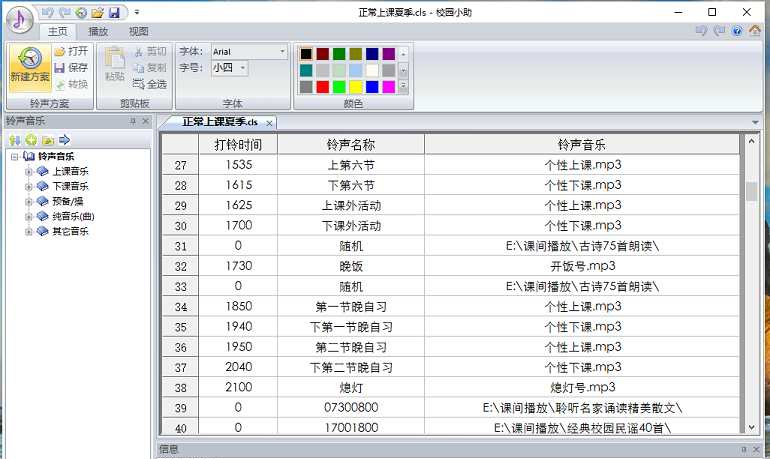Viewport: 770px width, 459px height.
Task: Click the undo icon in quick access toolbar
Action: tap(47, 12)
